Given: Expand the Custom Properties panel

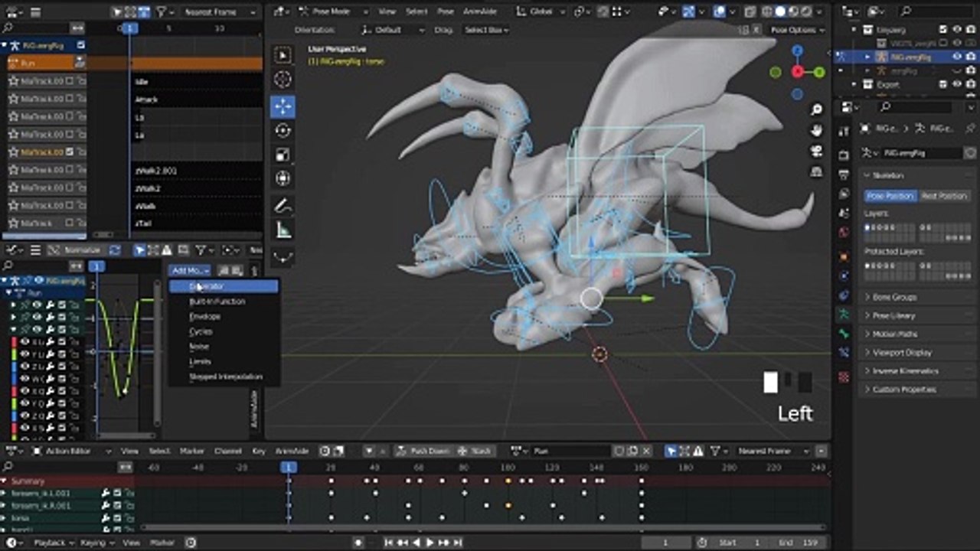Looking at the screenshot, I should (x=916, y=390).
